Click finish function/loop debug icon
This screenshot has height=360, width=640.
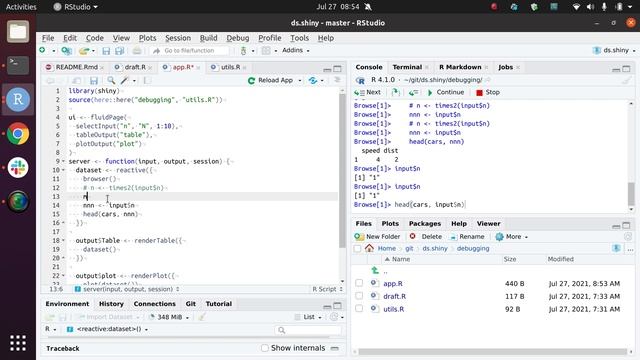pyautogui.click(x=413, y=92)
